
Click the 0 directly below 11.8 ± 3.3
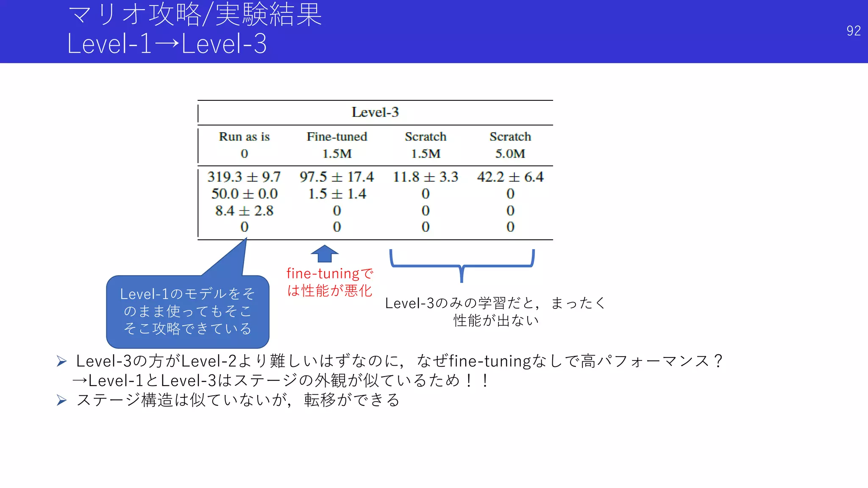click(426, 194)
